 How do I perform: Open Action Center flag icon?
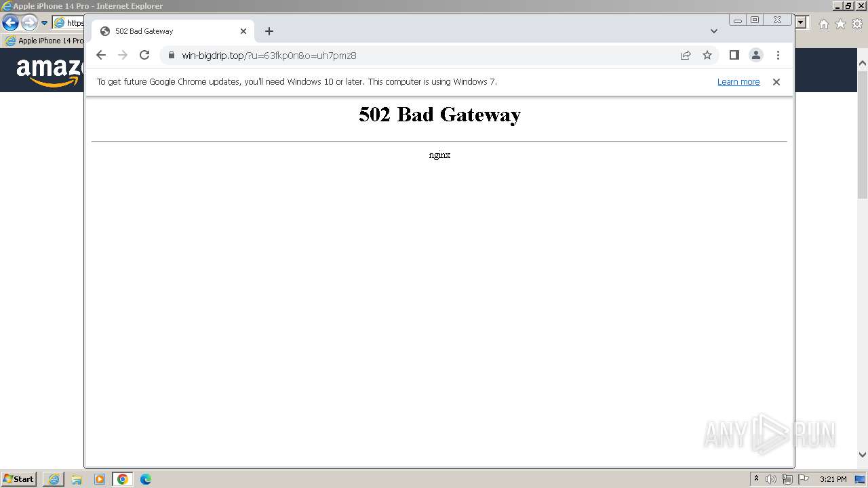(x=804, y=479)
